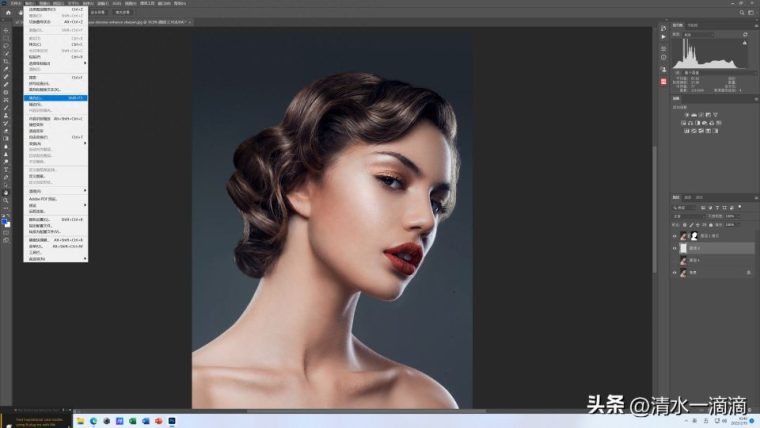Expand the Paste Special submenu
This screenshot has width=760, height=428.
coord(56,63)
